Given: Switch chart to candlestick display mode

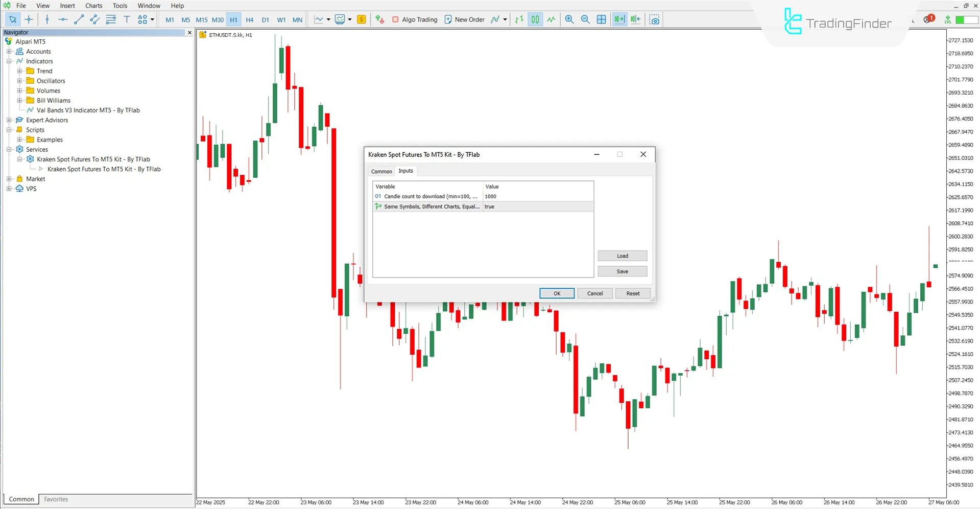Looking at the screenshot, I should (x=535, y=19).
